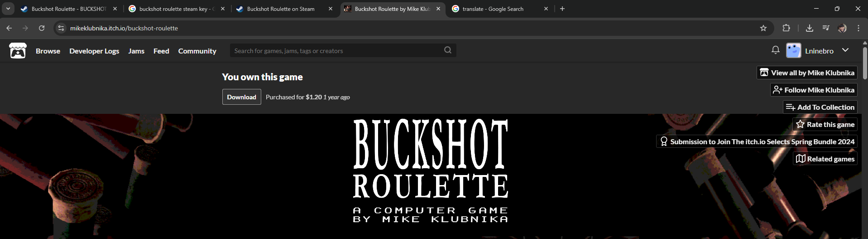Close the Buckshot Roulette on Steam tab
This screenshot has width=868, height=239.
click(x=331, y=9)
